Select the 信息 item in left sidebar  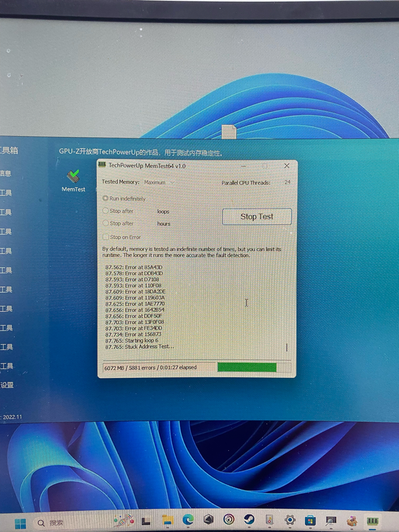click(x=5, y=173)
